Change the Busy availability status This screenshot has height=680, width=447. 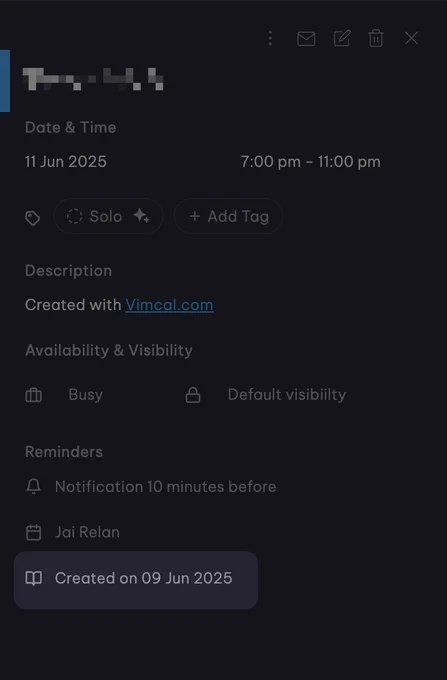pos(86,395)
